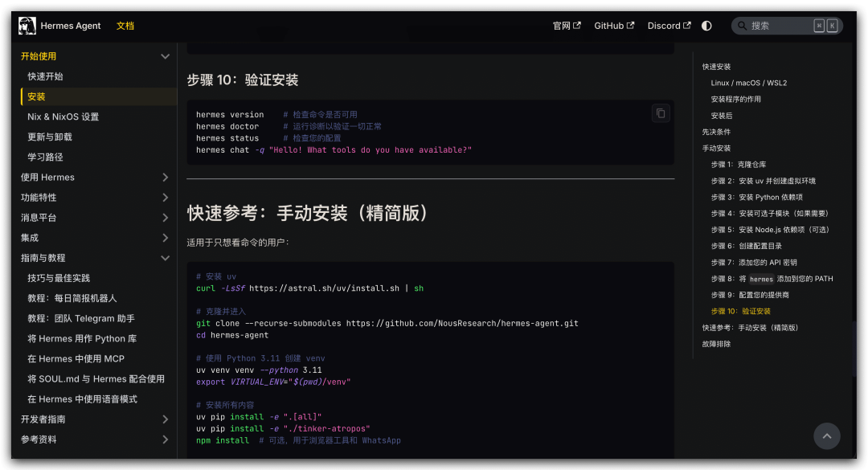Jump to 故障排除 in table of contents
868x470 pixels.
pos(716,344)
